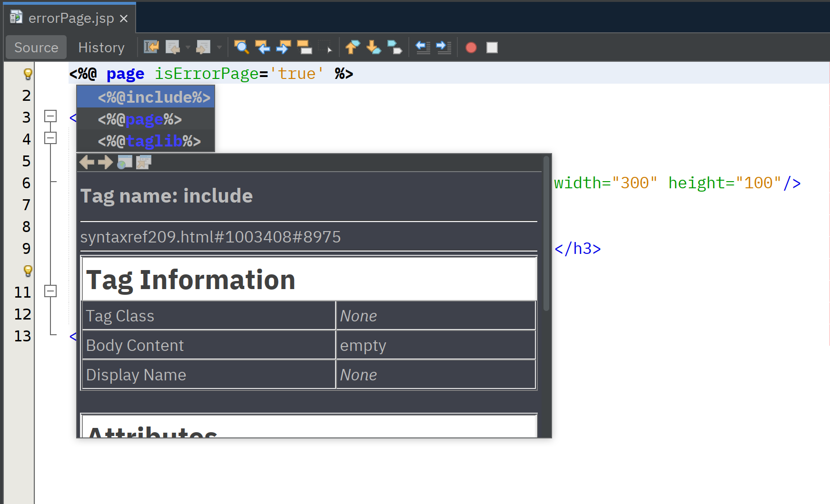Collapse the code fold at line 11
The width and height of the screenshot is (830, 504).
50,291
